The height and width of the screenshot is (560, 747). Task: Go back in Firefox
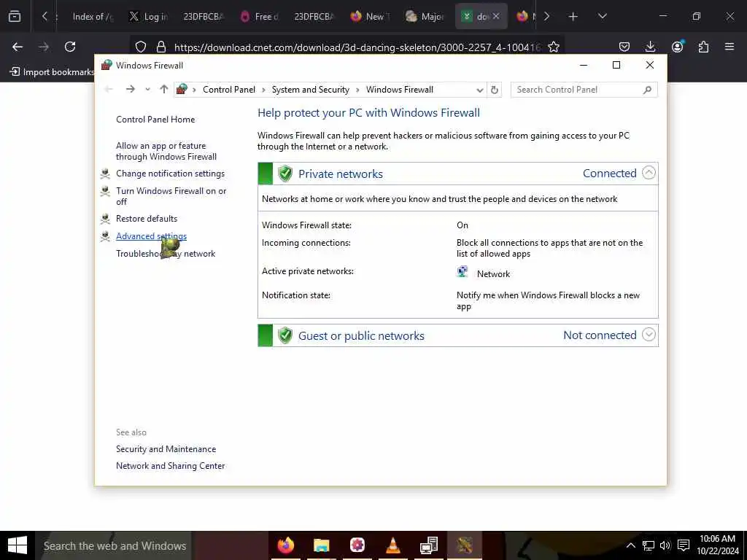pyautogui.click(x=18, y=47)
